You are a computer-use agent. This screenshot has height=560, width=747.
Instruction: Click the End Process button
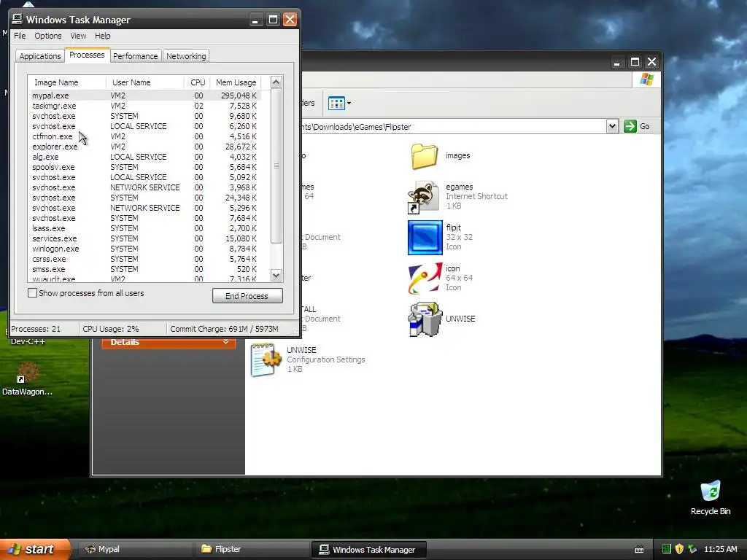(247, 296)
